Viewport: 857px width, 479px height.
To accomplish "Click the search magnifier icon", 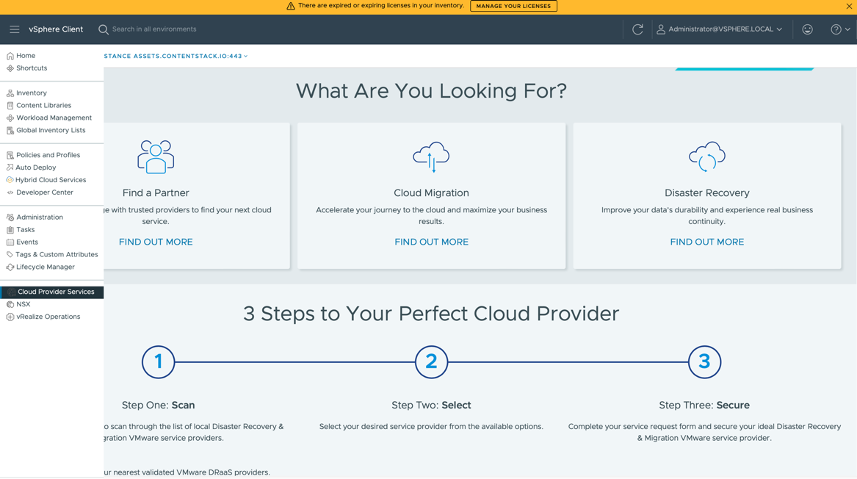I will point(103,29).
